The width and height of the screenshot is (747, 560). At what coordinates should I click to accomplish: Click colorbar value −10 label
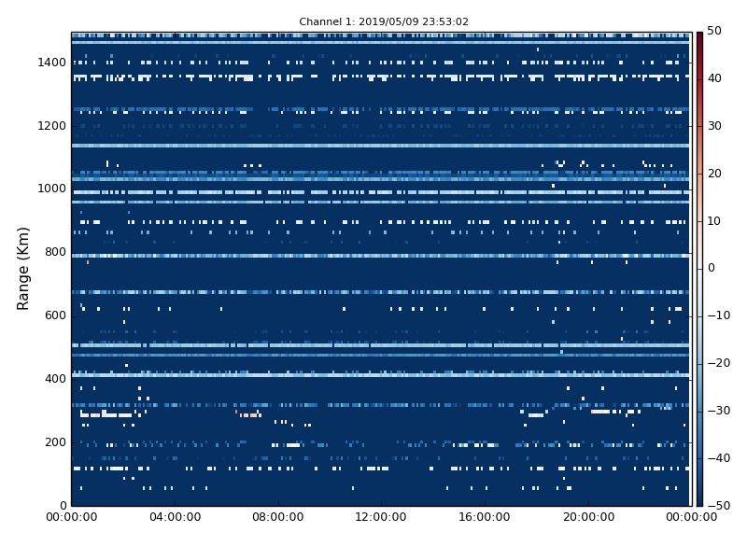pyautogui.click(x=719, y=315)
